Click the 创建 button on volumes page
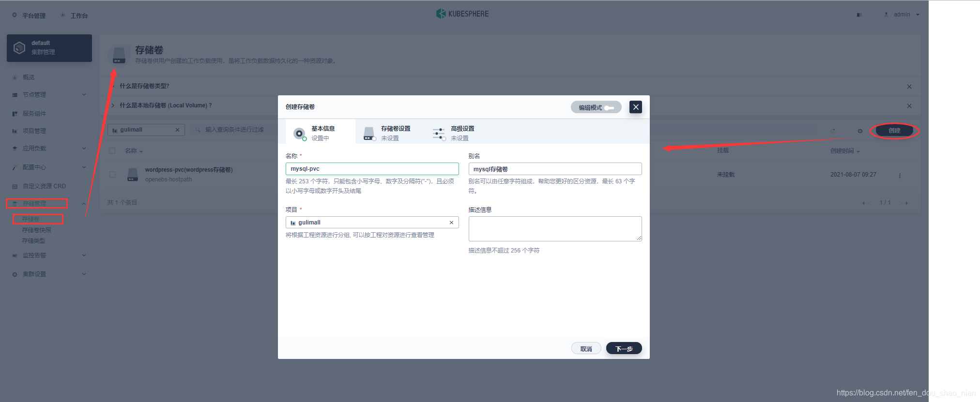 894,131
